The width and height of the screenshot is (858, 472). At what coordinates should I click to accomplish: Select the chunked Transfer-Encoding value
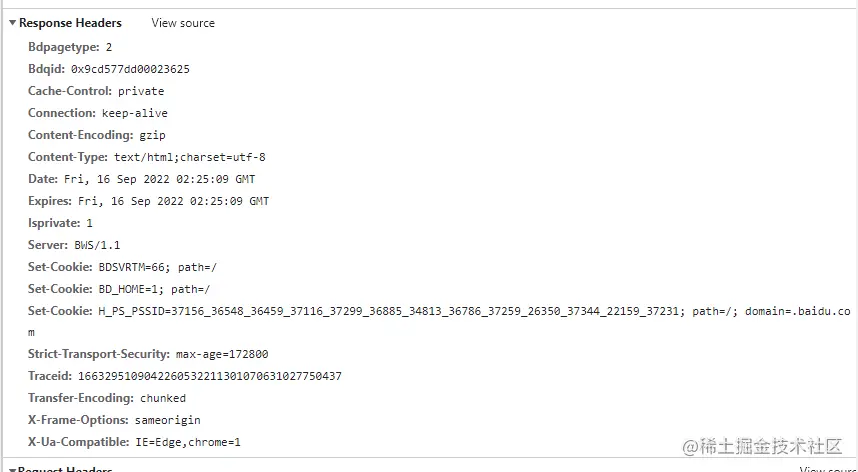tap(163, 398)
